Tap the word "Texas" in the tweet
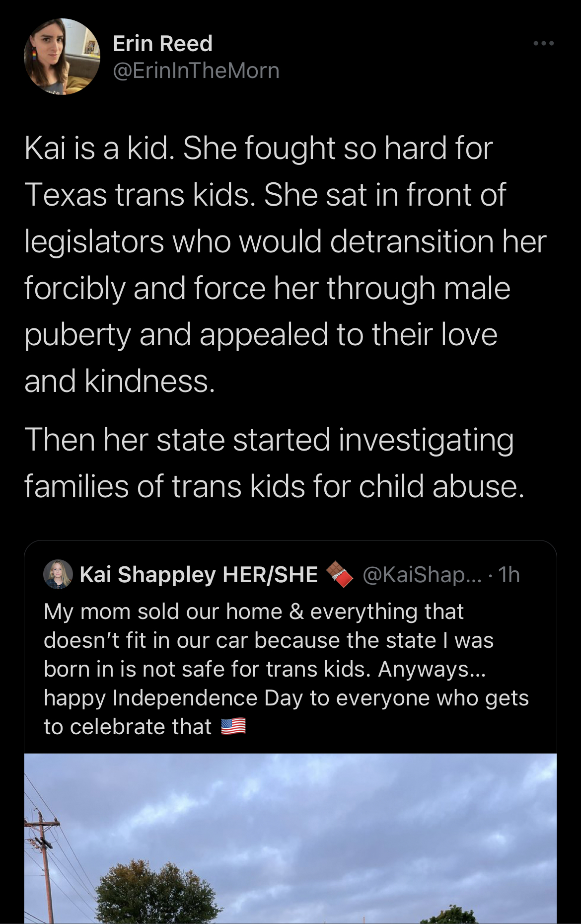581x924 pixels. click(x=66, y=194)
